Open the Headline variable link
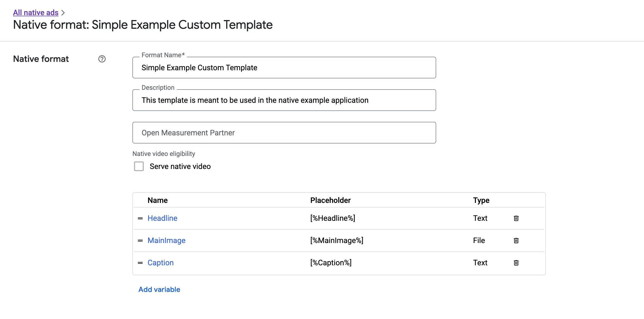Viewport: 644px width, 319px height. [x=162, y=218]
